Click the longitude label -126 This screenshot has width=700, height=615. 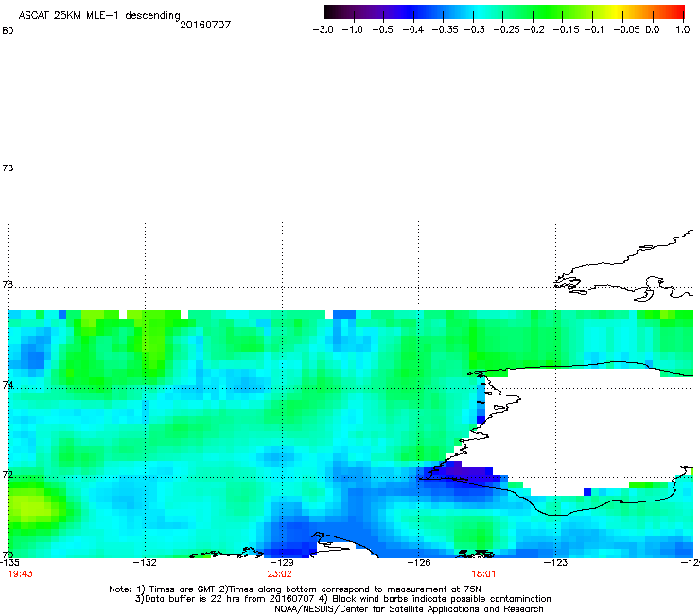click(419, 562)
